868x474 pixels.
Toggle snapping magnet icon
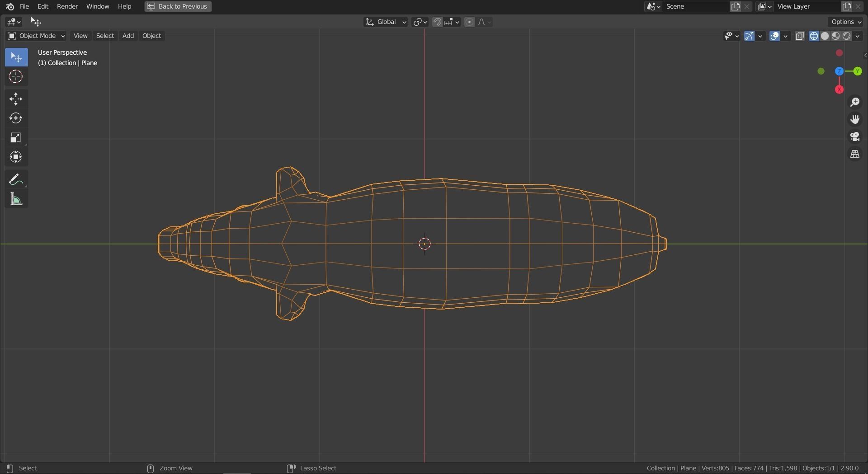coord(437,22)
